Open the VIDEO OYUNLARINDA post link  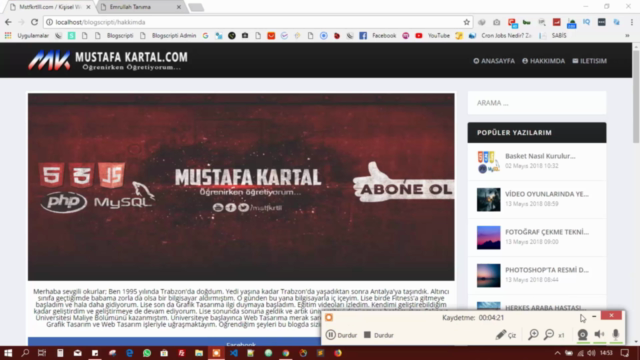pyautogui.click(x=547, y=194)
